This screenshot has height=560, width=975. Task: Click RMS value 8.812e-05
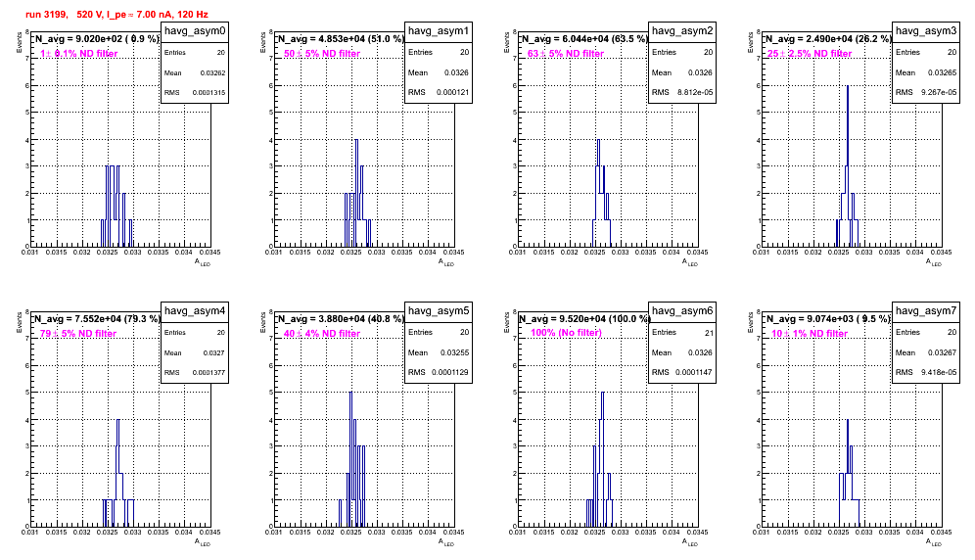click(x=696, y=92)
